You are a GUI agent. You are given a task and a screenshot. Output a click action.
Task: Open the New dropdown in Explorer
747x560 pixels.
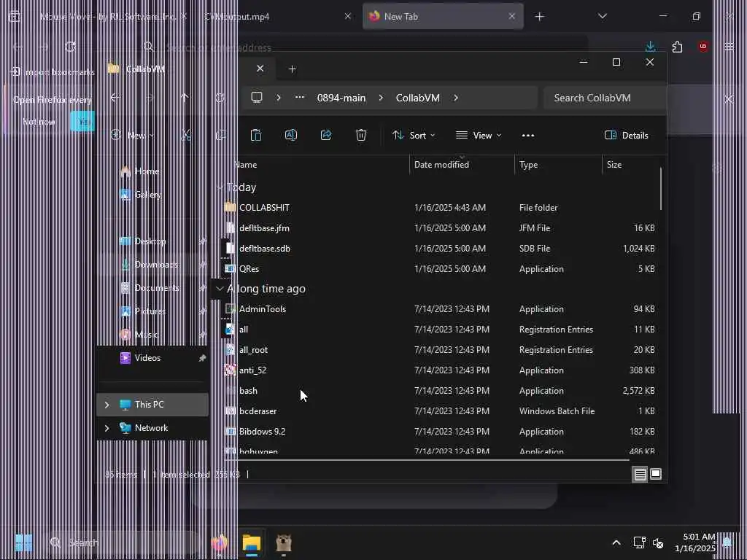point(133,135)
